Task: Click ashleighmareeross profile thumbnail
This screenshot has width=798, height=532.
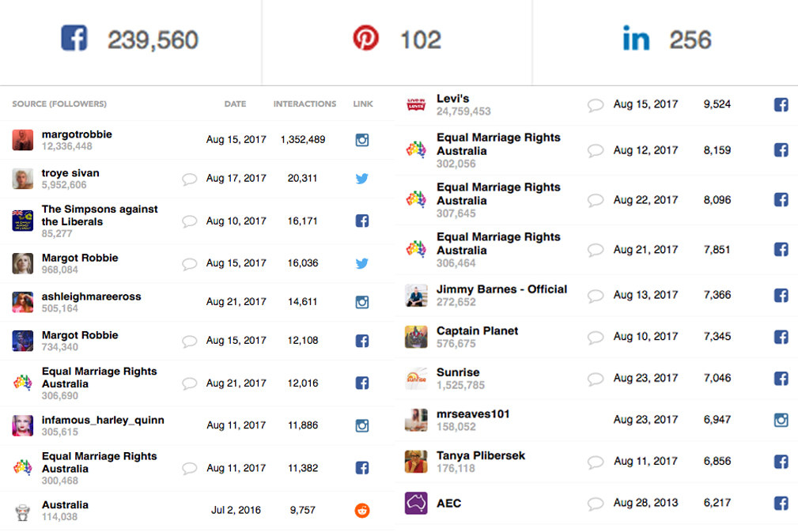Action: click(x=23, y=302)
